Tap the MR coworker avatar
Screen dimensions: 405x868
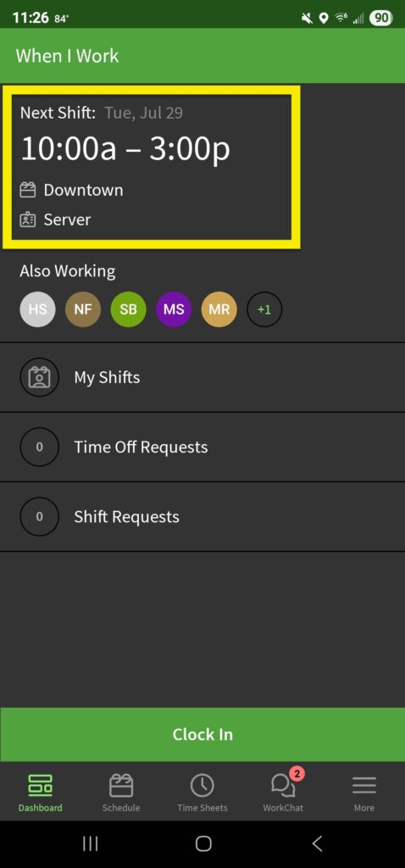coord(219,309)
